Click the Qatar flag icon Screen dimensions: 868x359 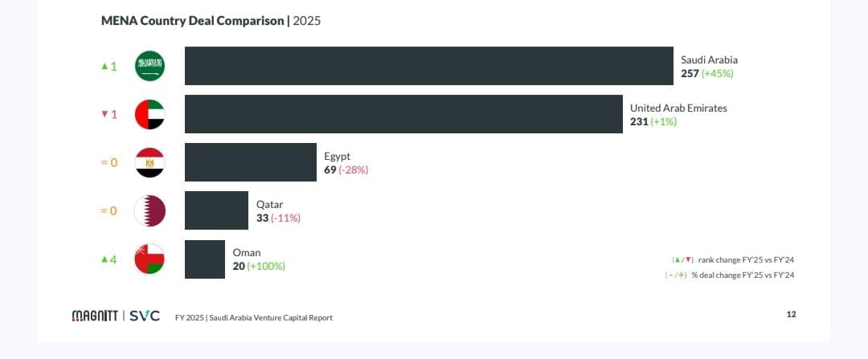point(149,210)
